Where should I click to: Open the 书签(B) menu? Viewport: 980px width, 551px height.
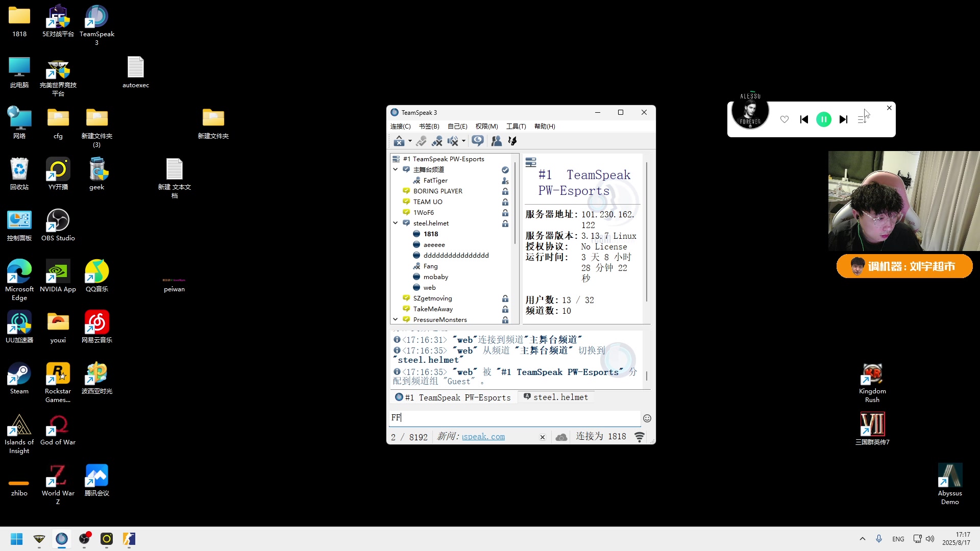[429, 127]
